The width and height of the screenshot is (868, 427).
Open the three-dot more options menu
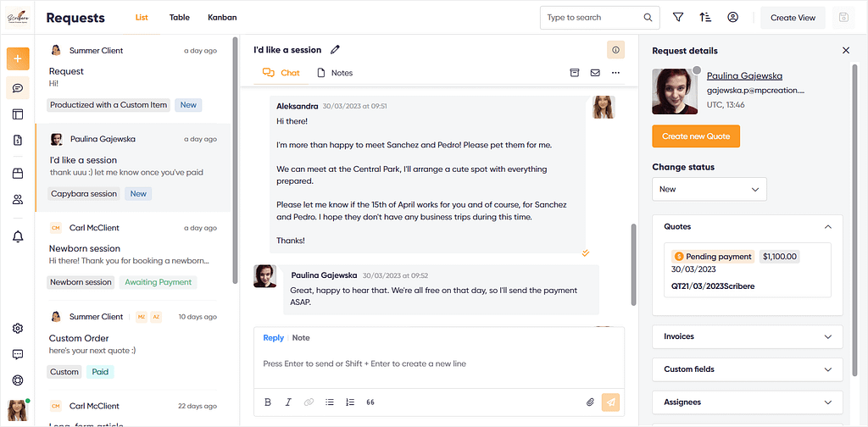coord(615,73)
